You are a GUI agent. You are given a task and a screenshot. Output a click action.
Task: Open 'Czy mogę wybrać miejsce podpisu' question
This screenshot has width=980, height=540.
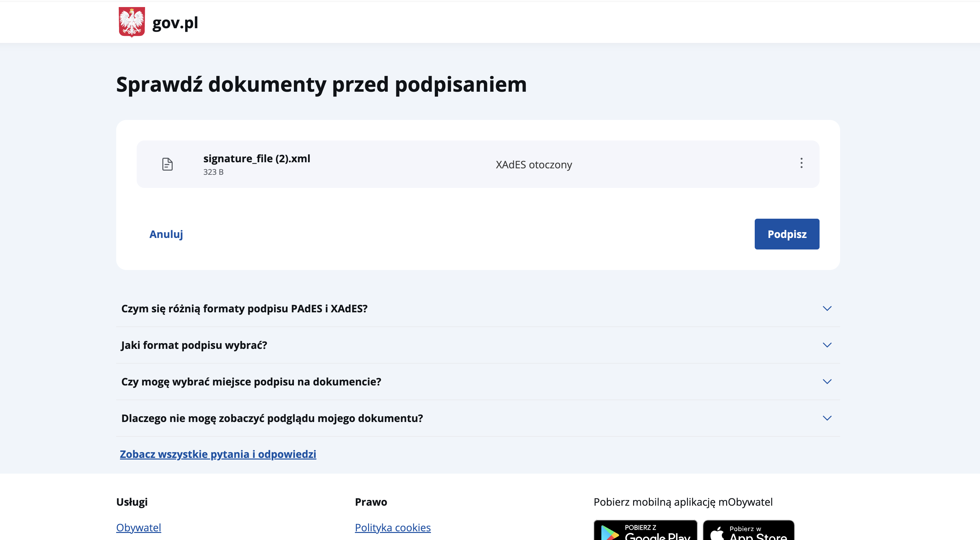(251, 381)
